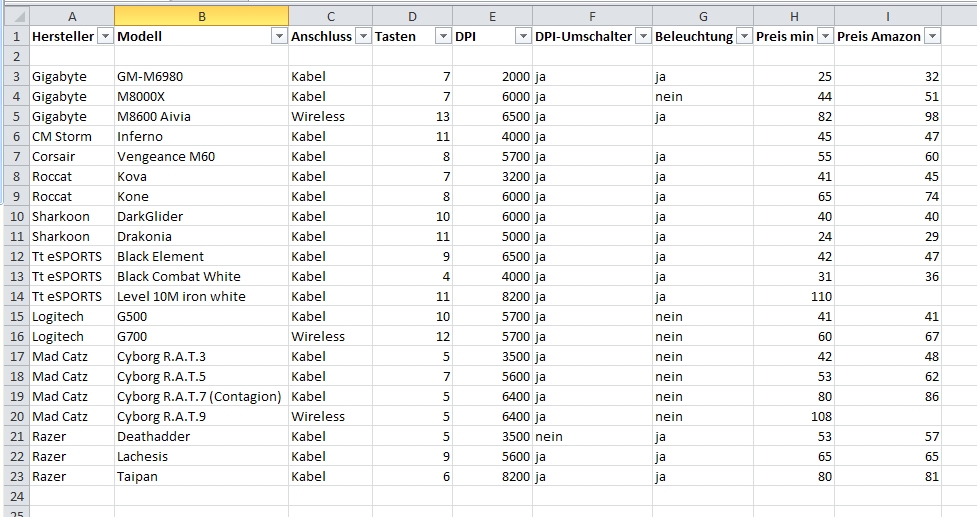
Task: Click the cell Black Element
Action: click(201, 256)
